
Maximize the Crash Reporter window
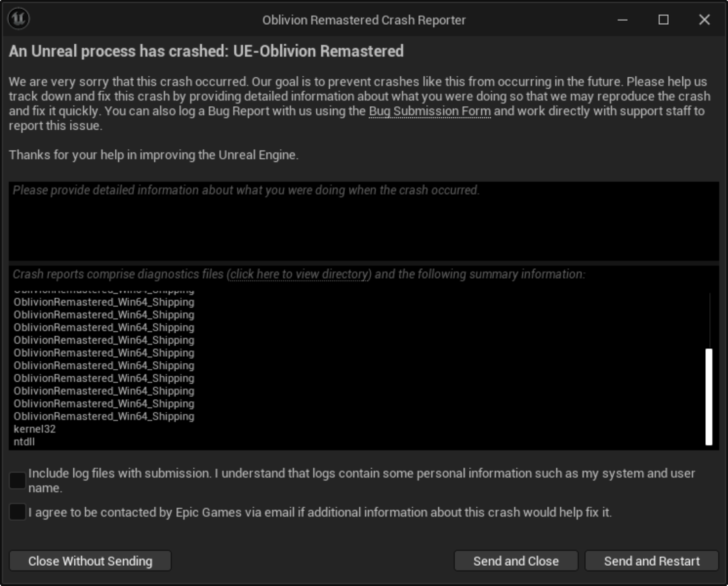click(x=664, y=20)
